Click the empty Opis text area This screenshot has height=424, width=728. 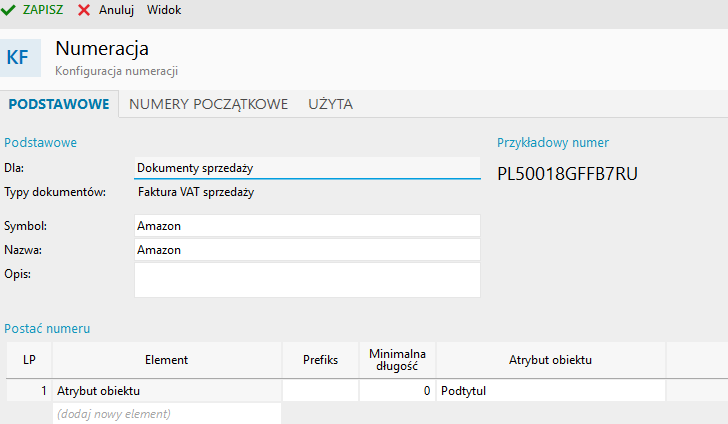[x=307, y=280]
